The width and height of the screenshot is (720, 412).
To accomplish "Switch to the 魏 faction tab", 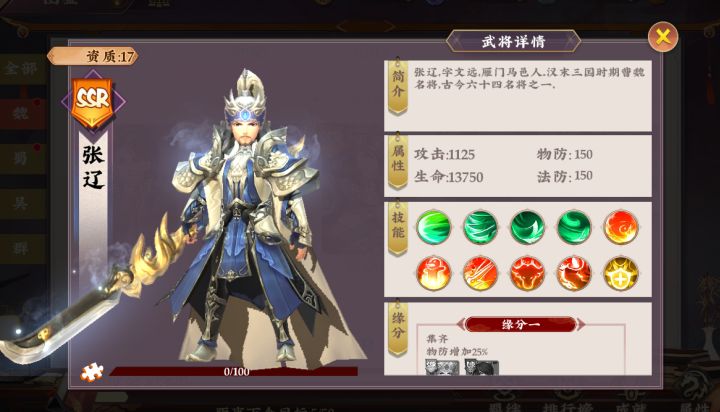I will [x=22, y=113].
